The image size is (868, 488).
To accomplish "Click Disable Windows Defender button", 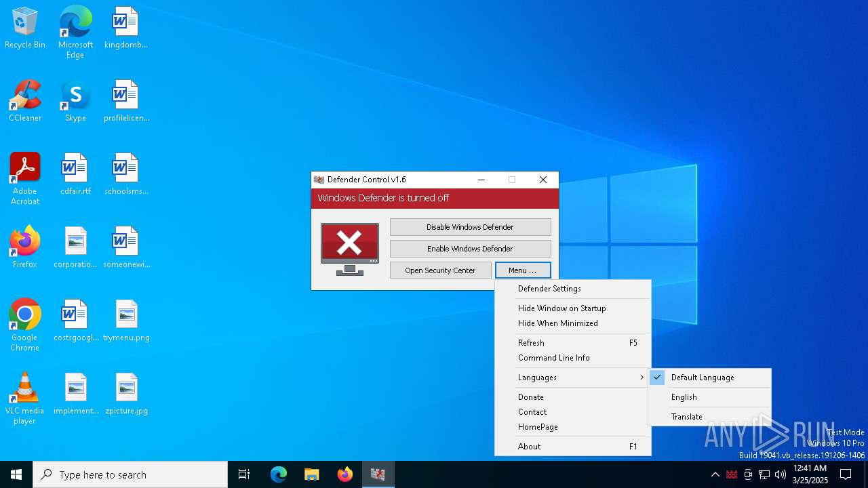I will click(x=470, y=227).
